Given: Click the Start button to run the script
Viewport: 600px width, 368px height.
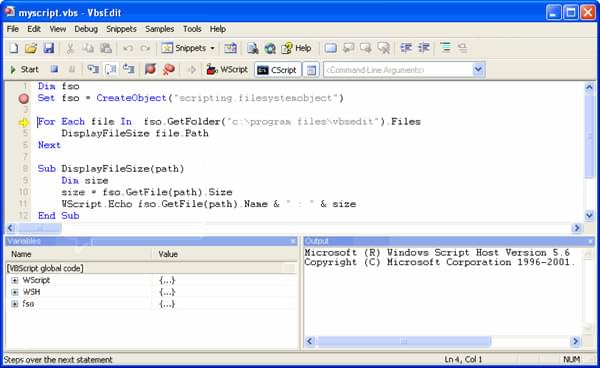Looking at the screenshot, I should [24, 69].
